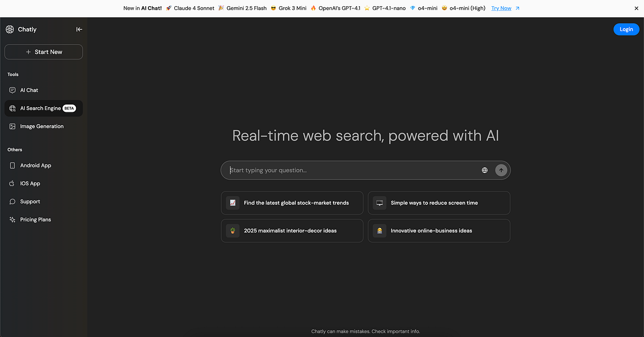Image resolution: width=644 pixels, height=337 pixels.
Task: Open the IOS App link
Action: coord(43,184)
